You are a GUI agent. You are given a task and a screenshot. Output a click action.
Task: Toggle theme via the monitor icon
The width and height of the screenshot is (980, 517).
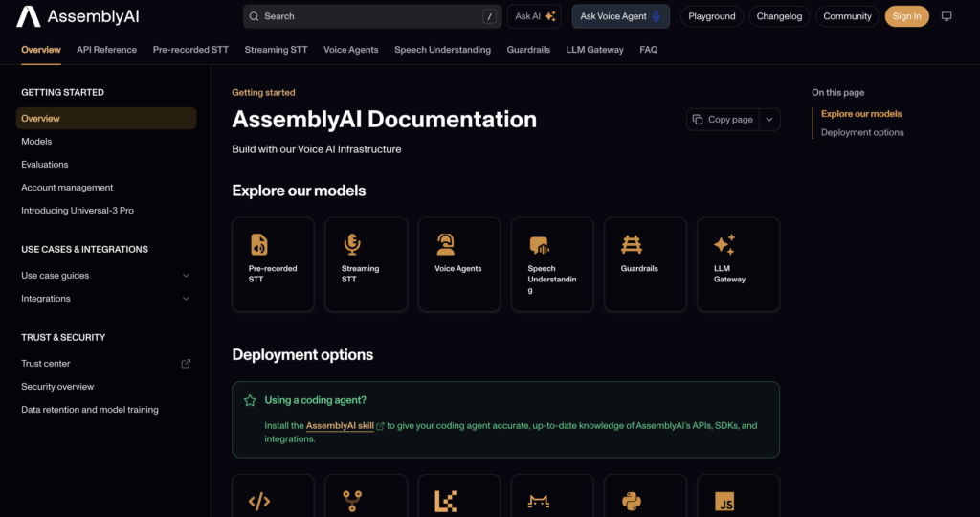coord(947,16)
